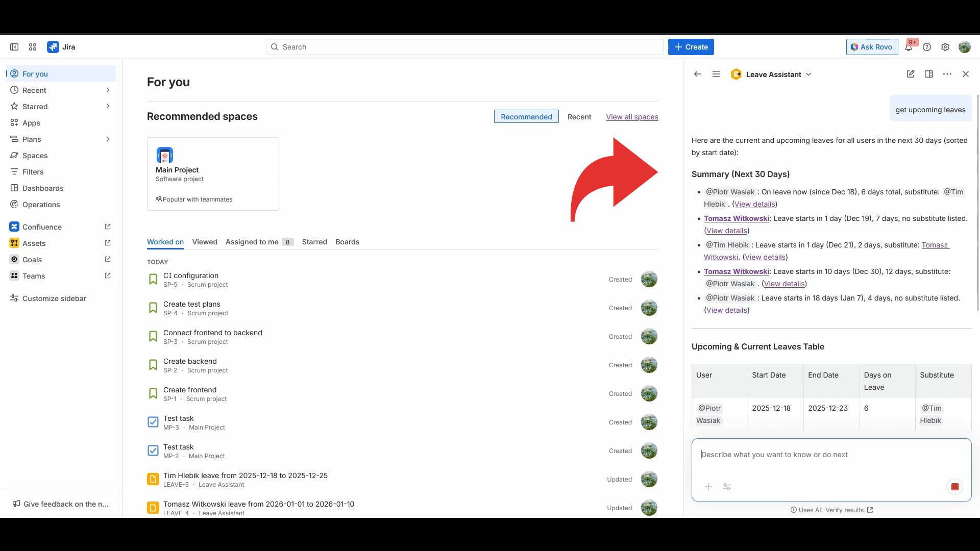Open the help question mark icon

pyautogui.click(x=927, y=47)
